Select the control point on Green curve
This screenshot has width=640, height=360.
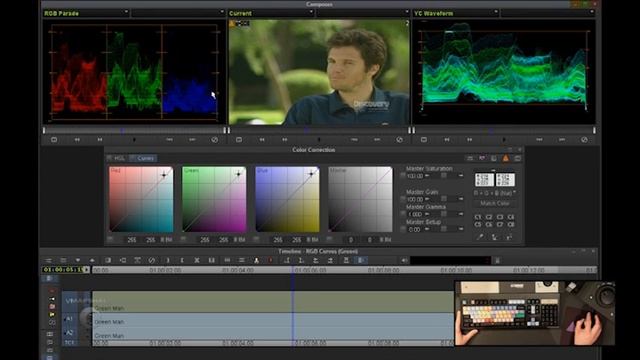click(x=238, y=174)
